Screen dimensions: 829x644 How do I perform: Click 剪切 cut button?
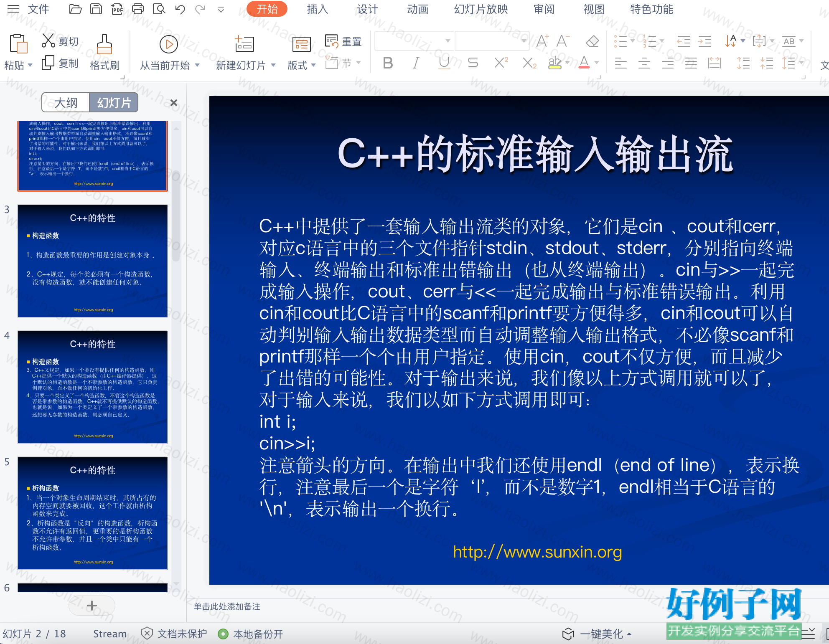click(x=60, y=41)
